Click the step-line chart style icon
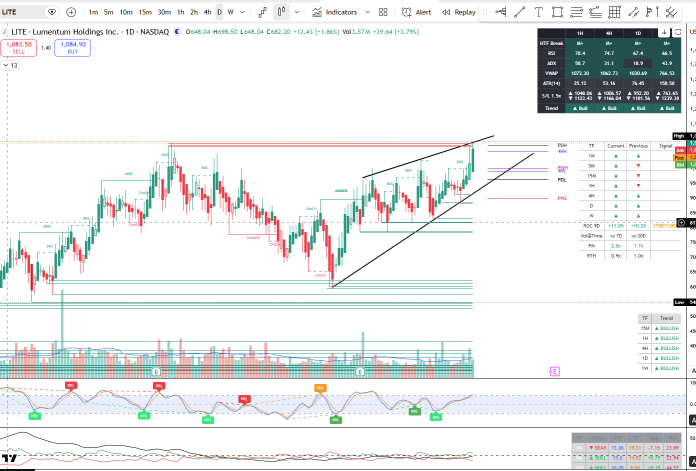The image size is (696, 471). click(x=263, y=12)
